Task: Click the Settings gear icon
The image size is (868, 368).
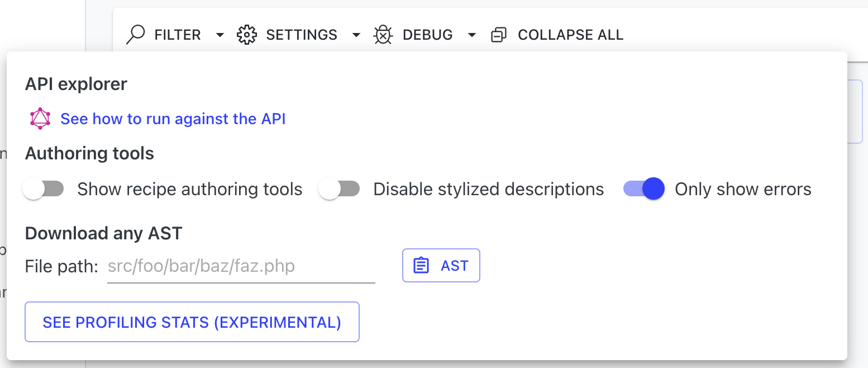Action: coord(246,35)
